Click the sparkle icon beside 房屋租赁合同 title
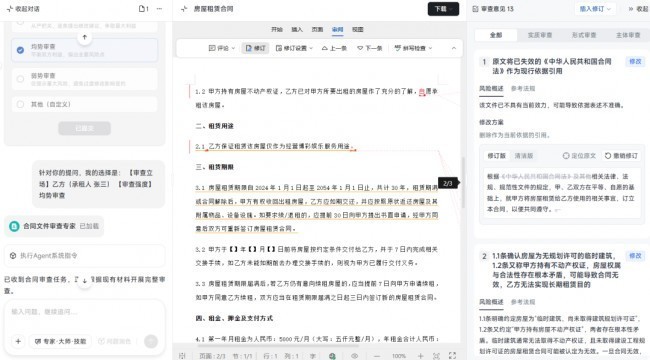 [184, 9]
